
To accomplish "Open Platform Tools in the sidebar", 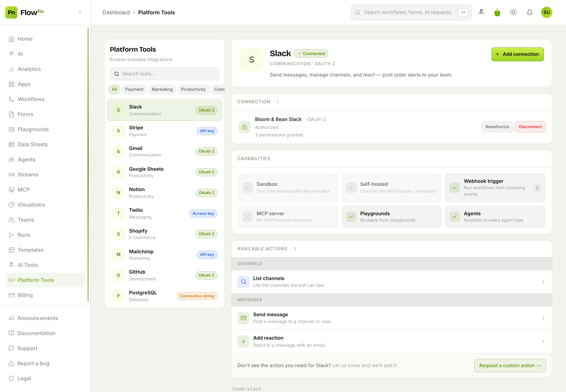I will click(x=45, y=280).
